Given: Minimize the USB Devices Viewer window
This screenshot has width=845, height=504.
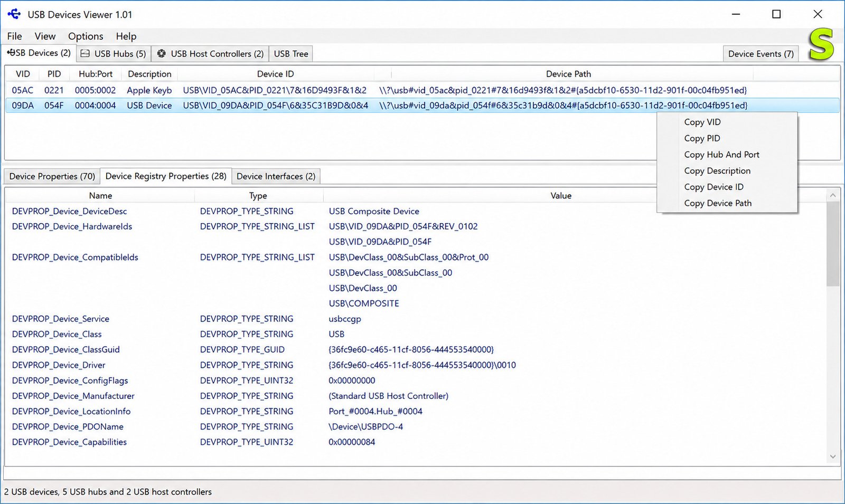Looking at the screenshot, I should (736, 14).
